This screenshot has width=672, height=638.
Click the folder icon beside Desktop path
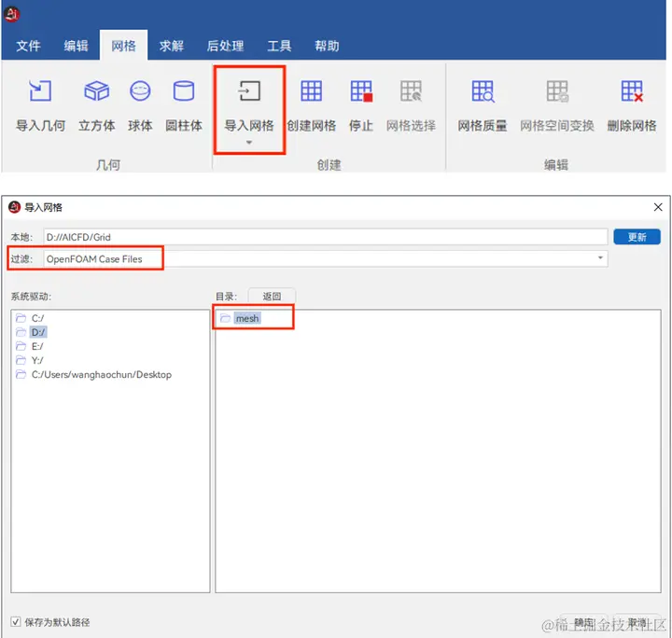tap(21, 375)
